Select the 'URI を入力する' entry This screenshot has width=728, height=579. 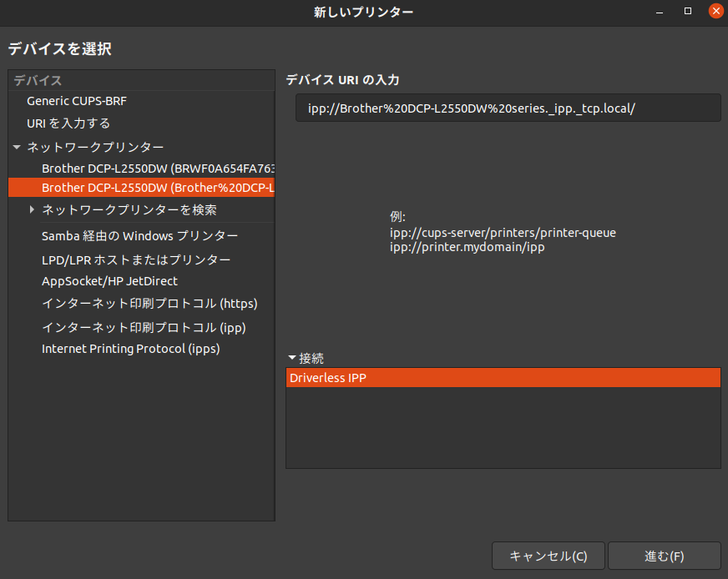tap(68, 123)
